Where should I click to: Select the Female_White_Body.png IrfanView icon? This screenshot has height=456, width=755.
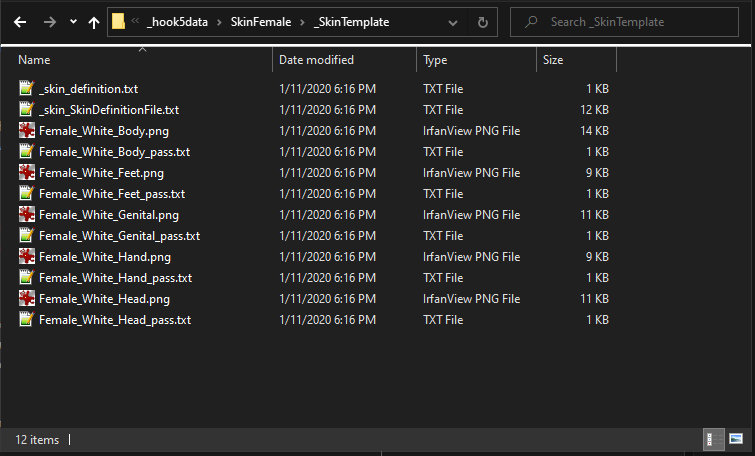(26, 130)
